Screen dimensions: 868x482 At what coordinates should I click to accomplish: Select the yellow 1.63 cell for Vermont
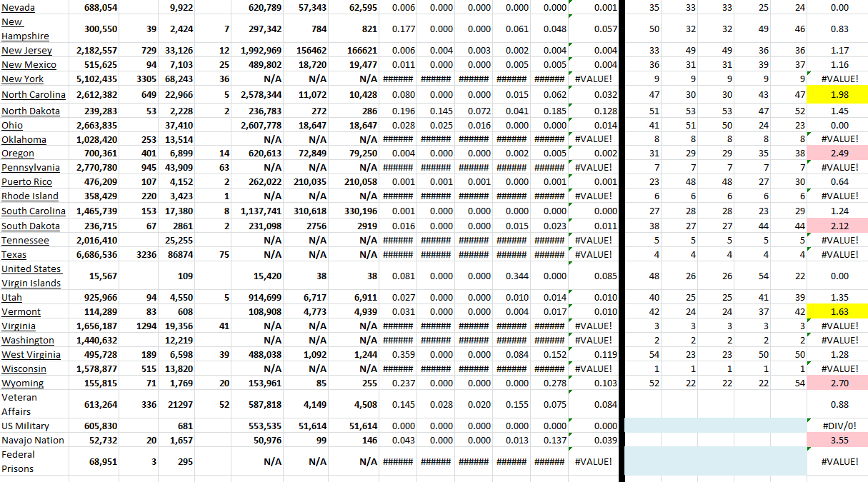tap(837, 311)
